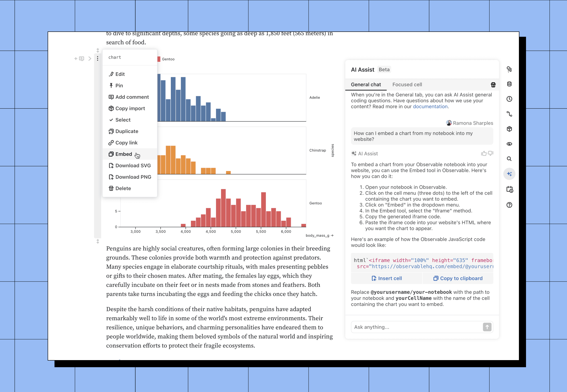Open search using the magnifier sidebar icon
This screenshot has width=567, height=392.
point(509,159)
